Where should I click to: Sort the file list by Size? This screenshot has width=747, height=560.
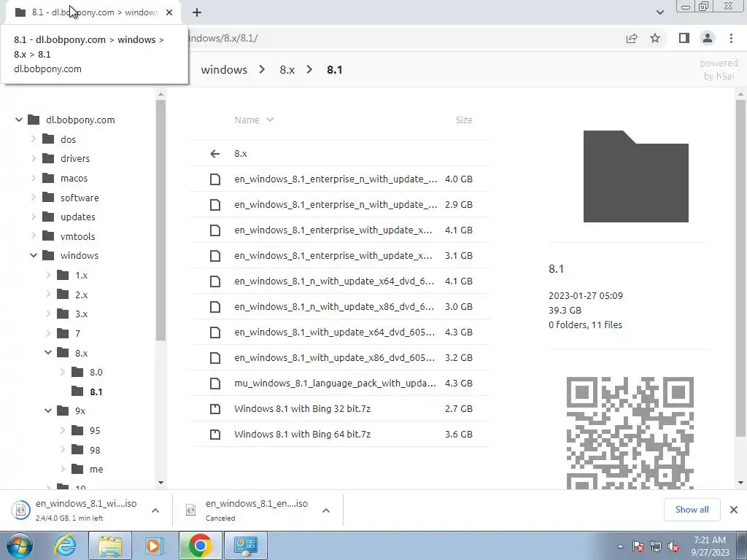(463, 120)
